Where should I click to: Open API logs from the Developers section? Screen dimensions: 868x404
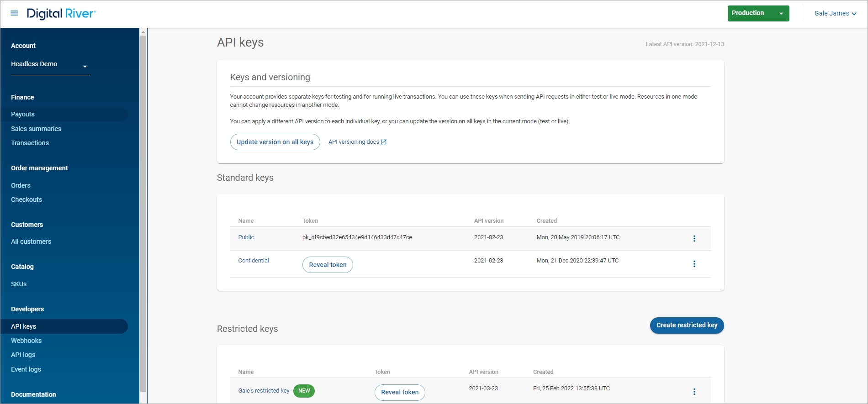coord(23,355)
